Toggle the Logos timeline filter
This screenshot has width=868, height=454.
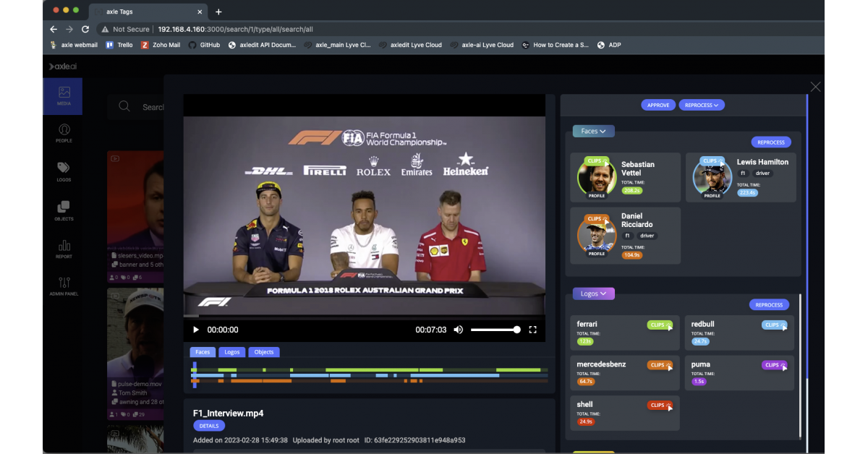(231, 352)
